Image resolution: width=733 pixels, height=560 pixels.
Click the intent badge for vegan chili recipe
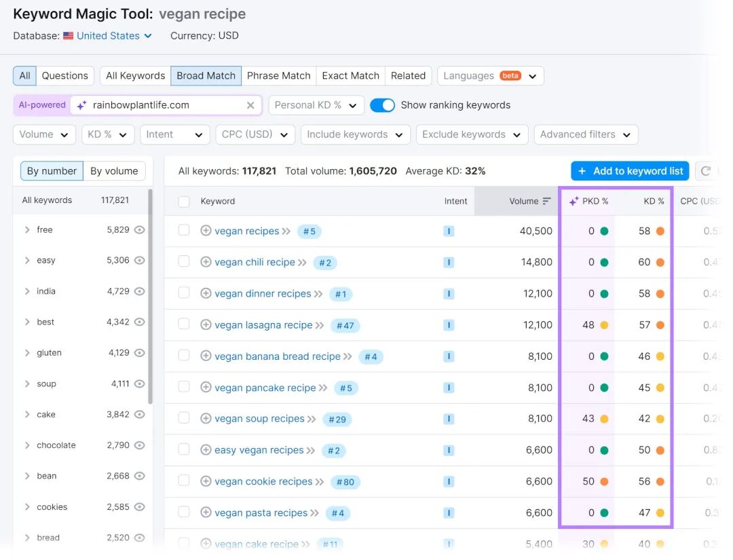tap(449, 262)
